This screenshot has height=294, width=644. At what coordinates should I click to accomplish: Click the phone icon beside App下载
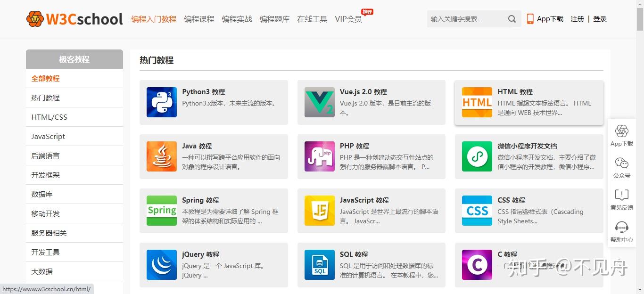point(530,19)
